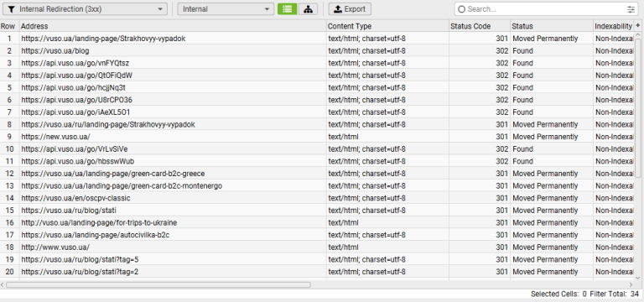The width and height of the screenshot is (644, 302).
Task: Select address landing-page/Strakhovyy-vypadok in row 1
Action: point(173,39)
